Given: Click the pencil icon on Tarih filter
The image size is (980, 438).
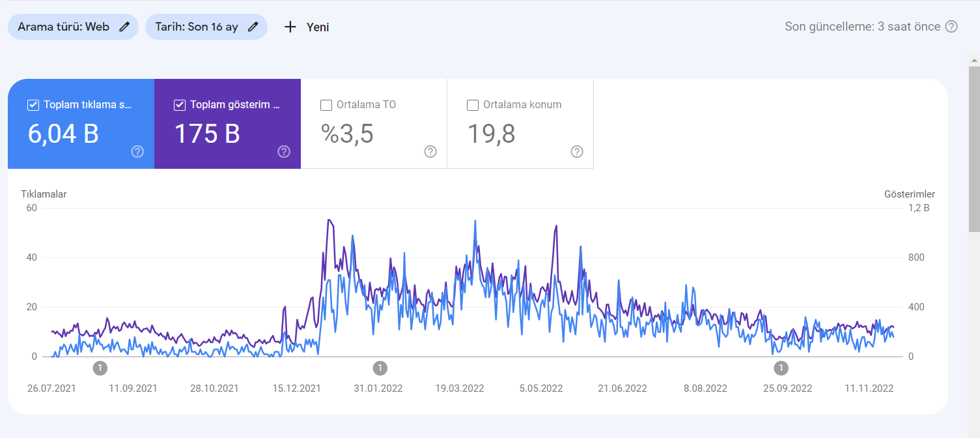Looking at the screenshot, I should pyautogui.click(x=253, y=27).
